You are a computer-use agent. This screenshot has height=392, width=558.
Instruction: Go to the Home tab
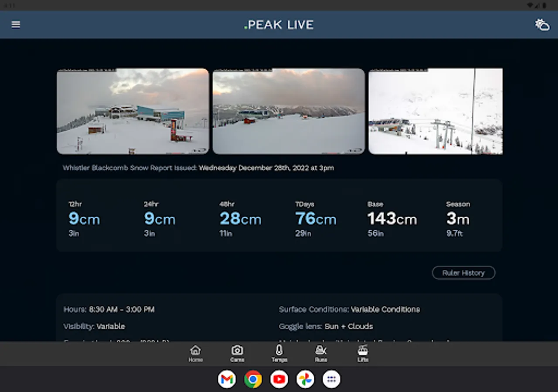click(x=195, y=353)
